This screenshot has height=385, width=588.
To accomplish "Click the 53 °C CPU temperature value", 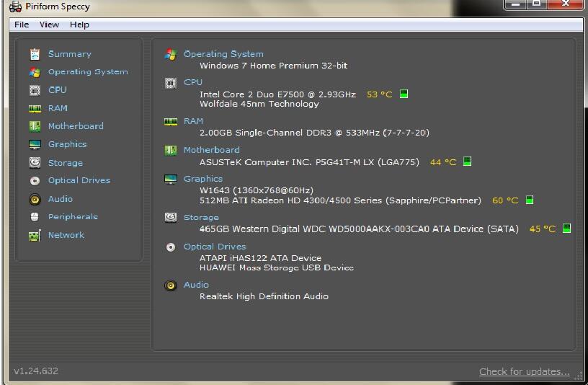I will (380, 94).
